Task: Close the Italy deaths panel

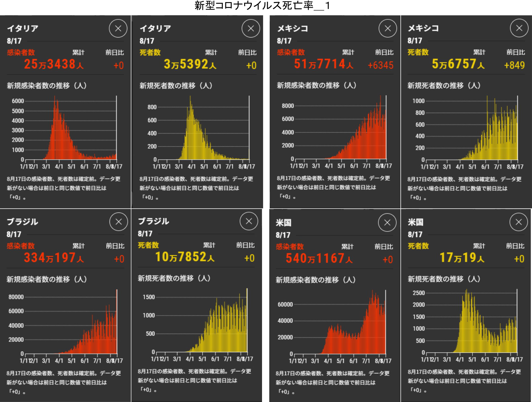Action: click(x=251, y=29)
